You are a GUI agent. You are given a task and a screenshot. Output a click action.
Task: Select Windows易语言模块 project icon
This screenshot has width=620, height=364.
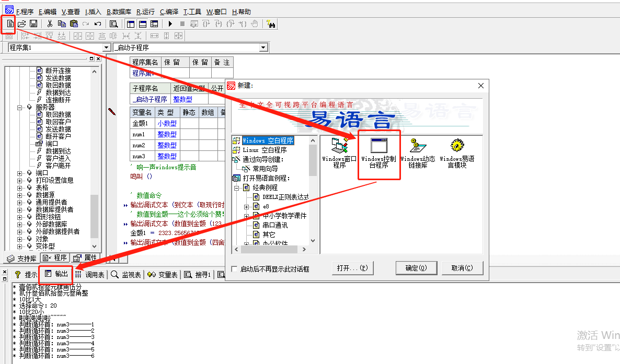[x=457, y=154]
